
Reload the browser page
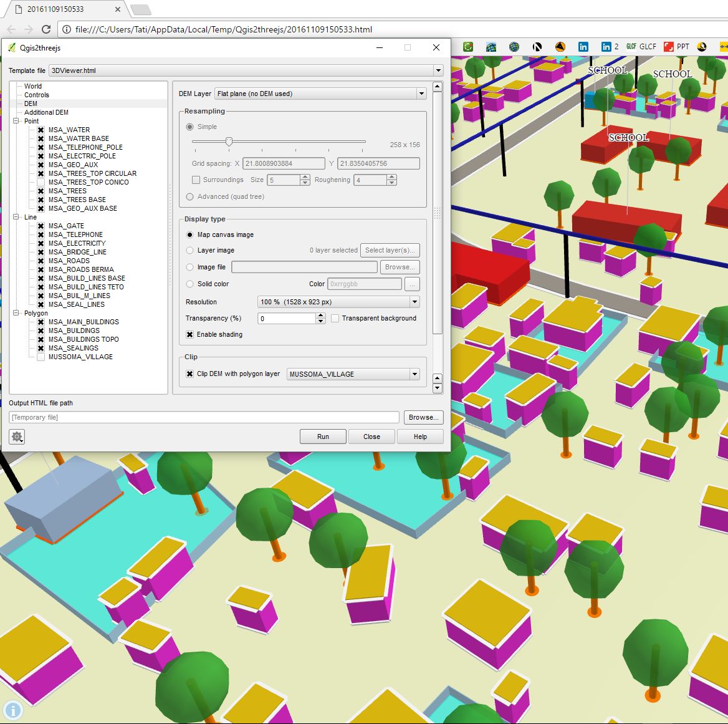[46, 29]
